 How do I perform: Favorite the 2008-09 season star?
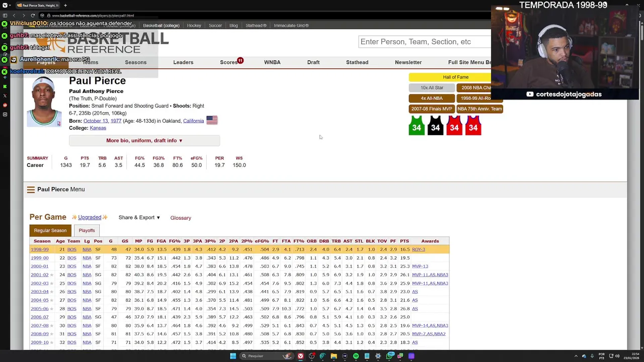coord(51,334)
